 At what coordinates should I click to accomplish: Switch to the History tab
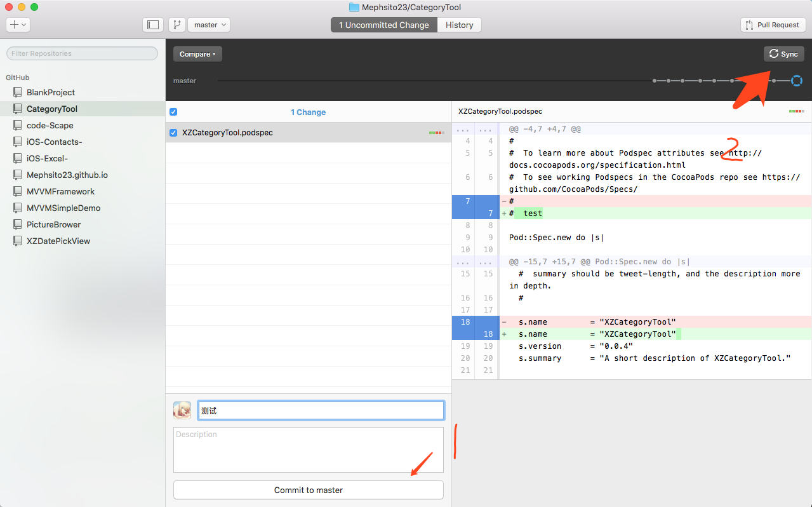459,25
